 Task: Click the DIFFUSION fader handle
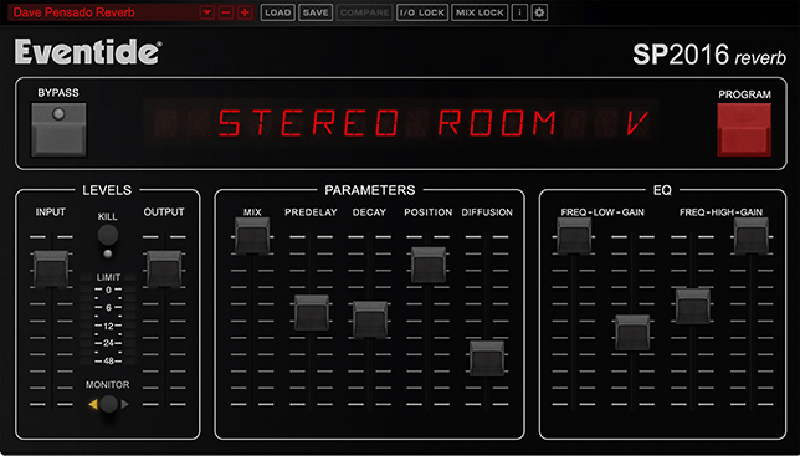click(487, 359)
